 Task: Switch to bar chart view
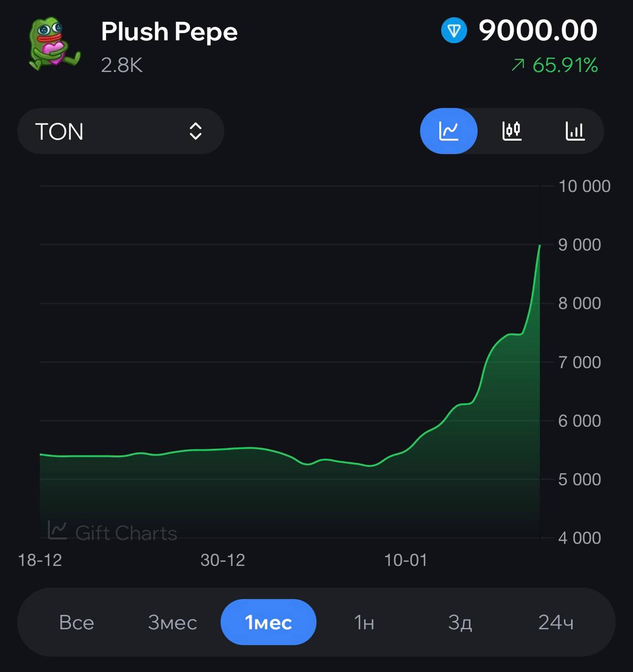pos(575,131)
